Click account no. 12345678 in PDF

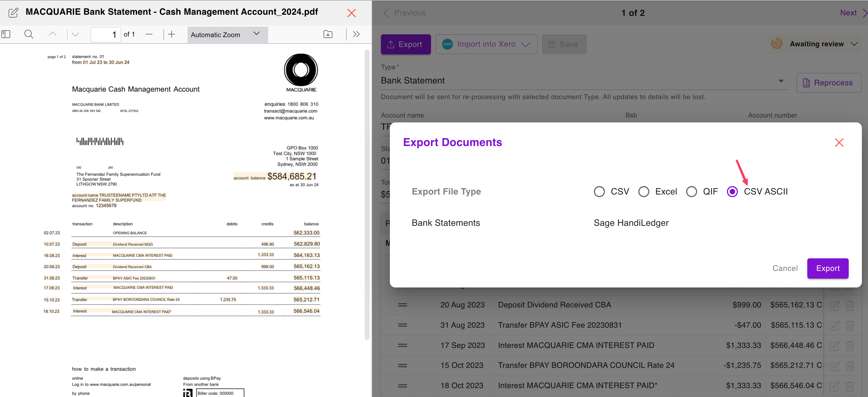click(94, 206)
